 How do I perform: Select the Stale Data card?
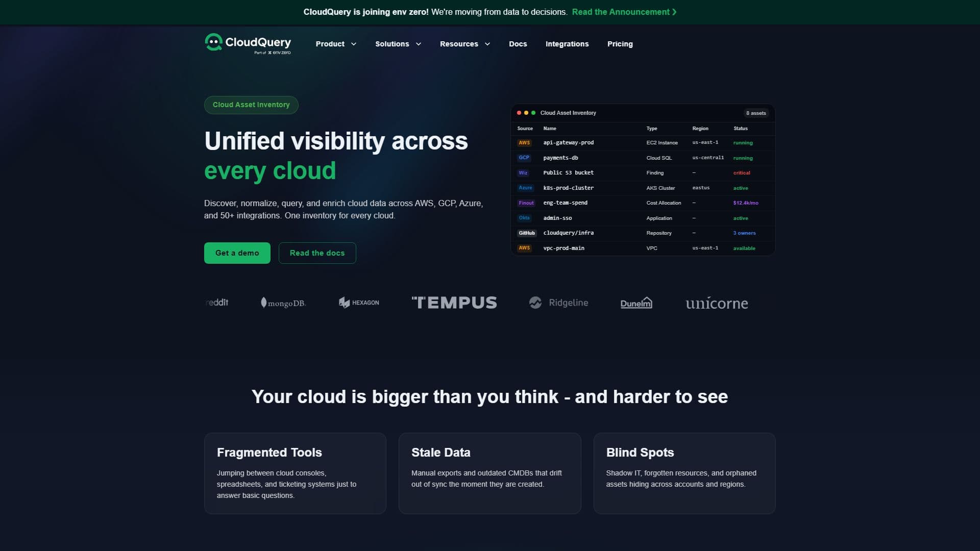(490, 473)
